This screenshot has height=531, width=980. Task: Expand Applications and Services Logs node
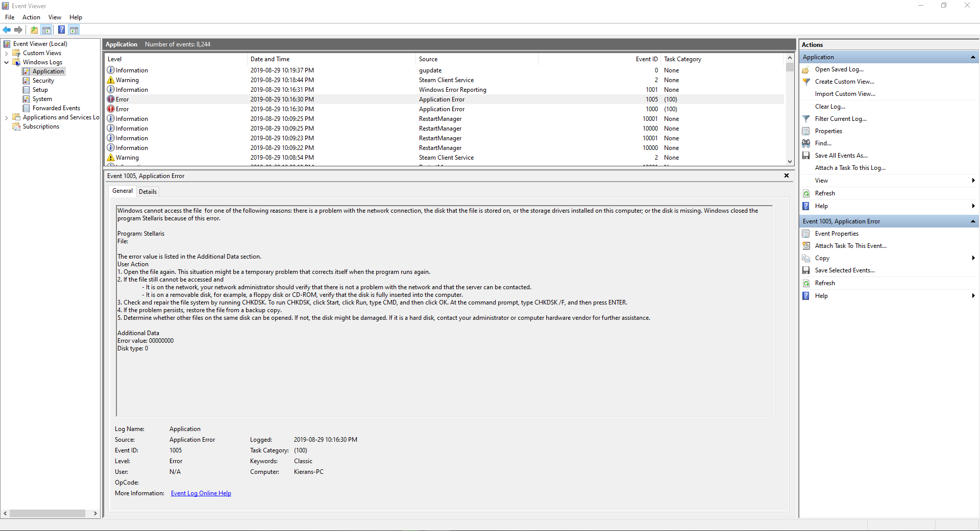[6, 117]
